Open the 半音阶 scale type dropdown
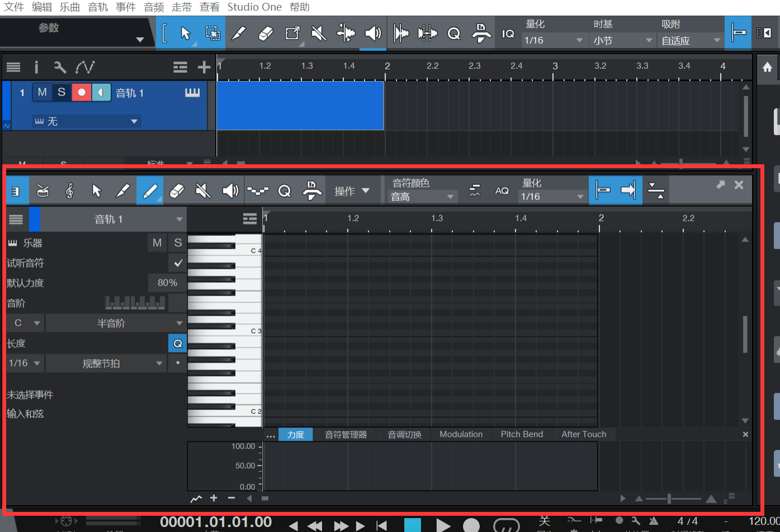The image size is (780, 532). point(115,323)
